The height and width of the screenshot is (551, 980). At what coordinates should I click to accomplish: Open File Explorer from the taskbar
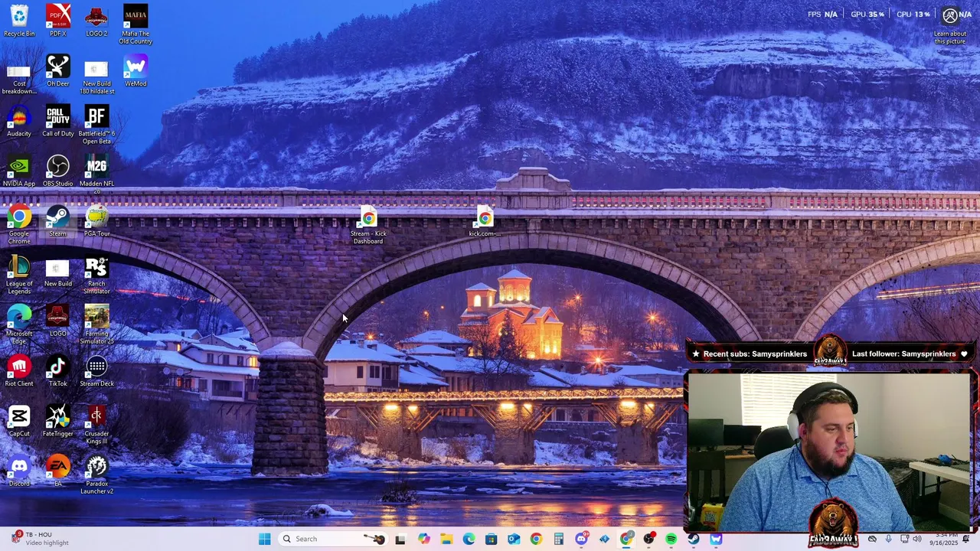coord(446,539)
